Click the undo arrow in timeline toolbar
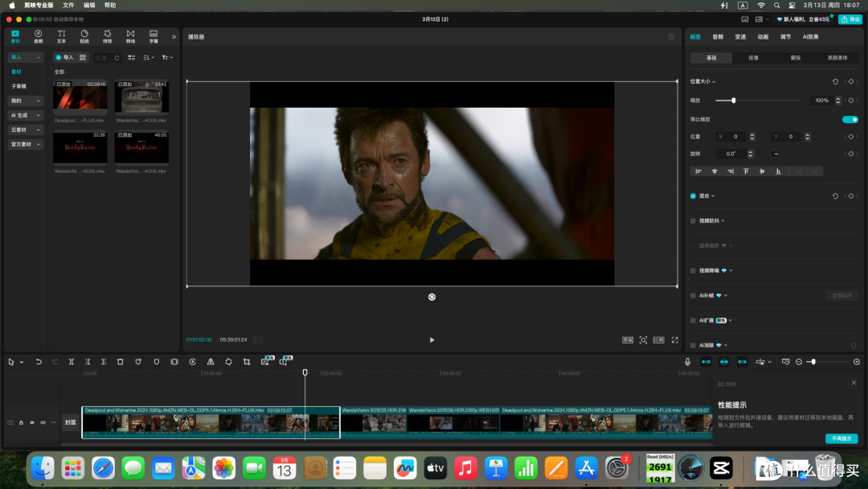The height and width of the screenshot is (489, 868). 39,362
